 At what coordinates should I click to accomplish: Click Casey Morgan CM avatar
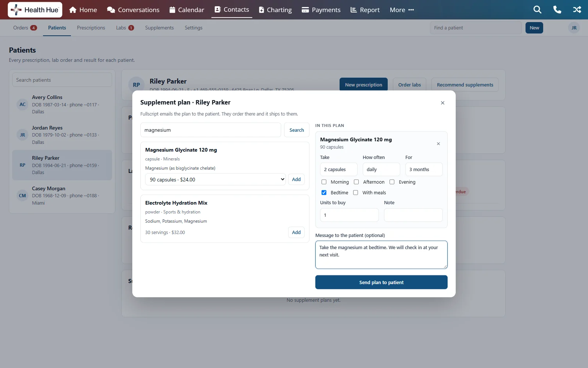coord(22,195)
